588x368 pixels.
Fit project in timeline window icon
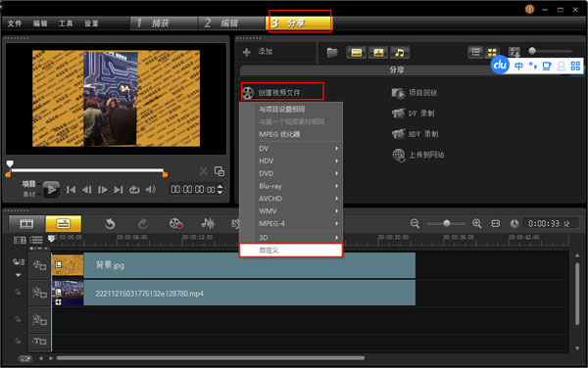[495, 223]
